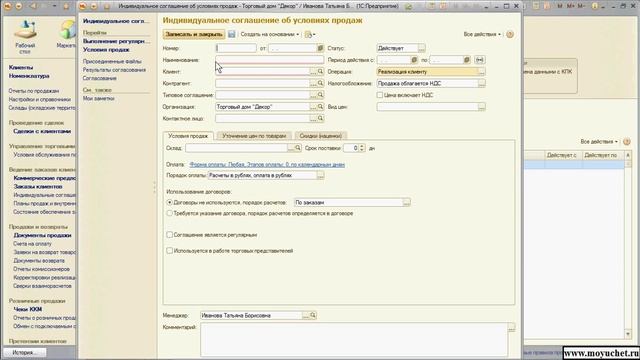Expand Все действия in the background window

(599, 142)
